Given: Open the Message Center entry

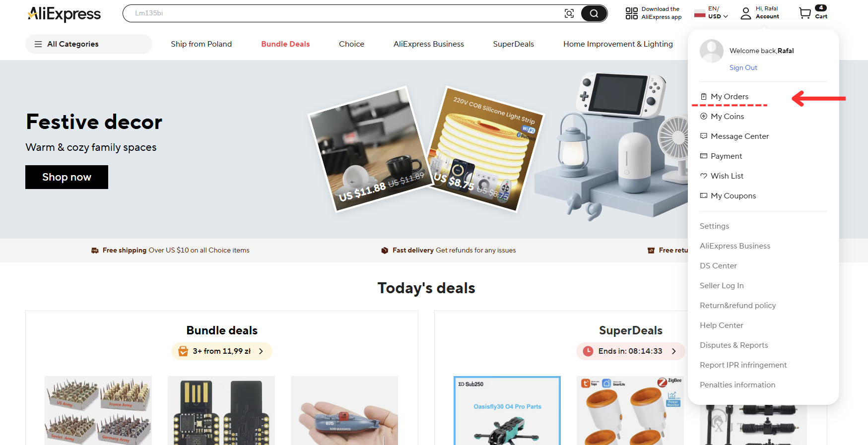Looking at the screenshot, I should pos(734,136).
